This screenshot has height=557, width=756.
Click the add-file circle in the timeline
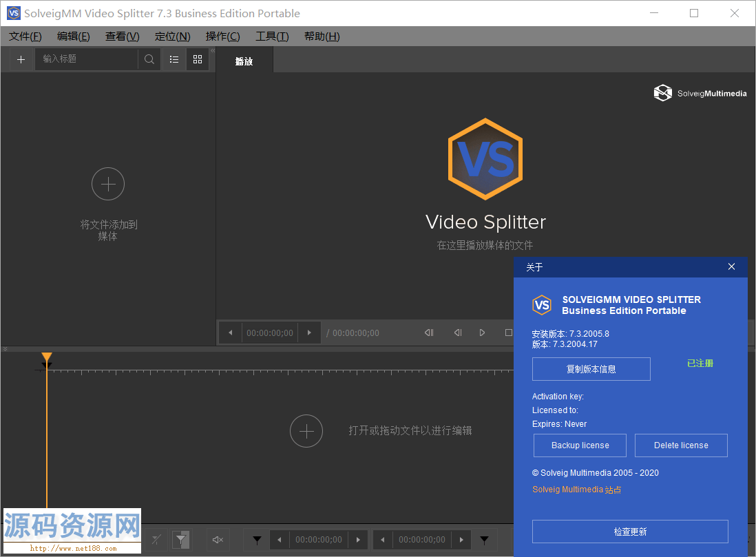pos(306,430)
